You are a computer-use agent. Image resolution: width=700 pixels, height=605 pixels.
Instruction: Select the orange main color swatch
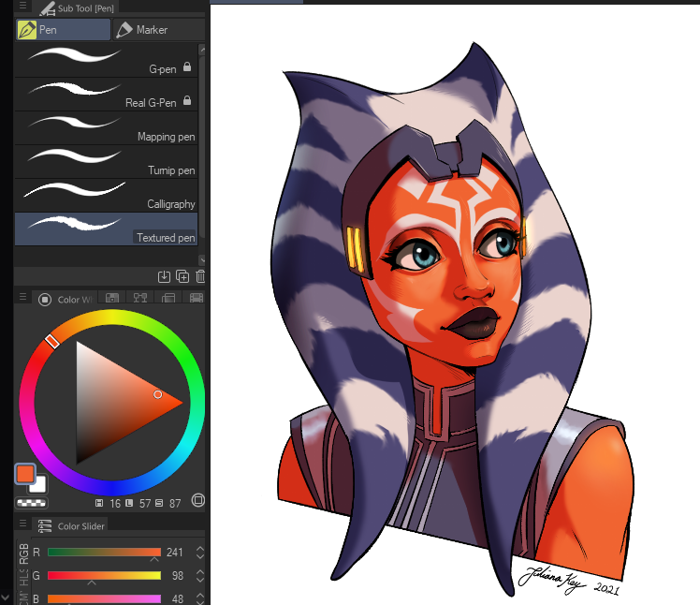pos(25,474)
